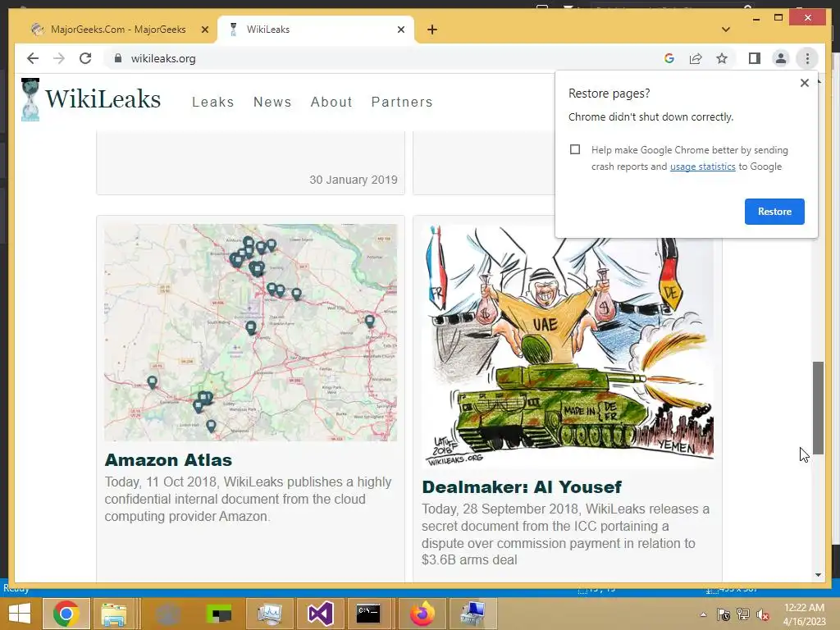Open Command Prompt from taskbar

368,614
